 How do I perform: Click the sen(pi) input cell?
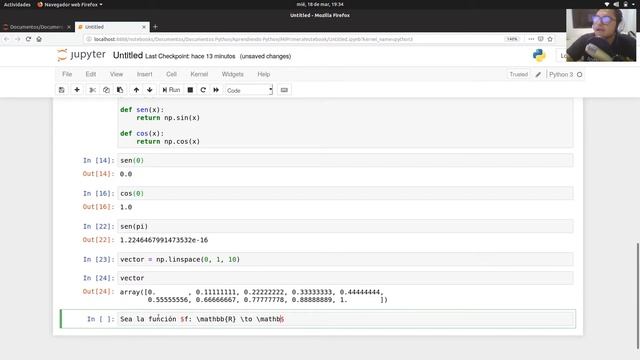(x=345, y=227)
